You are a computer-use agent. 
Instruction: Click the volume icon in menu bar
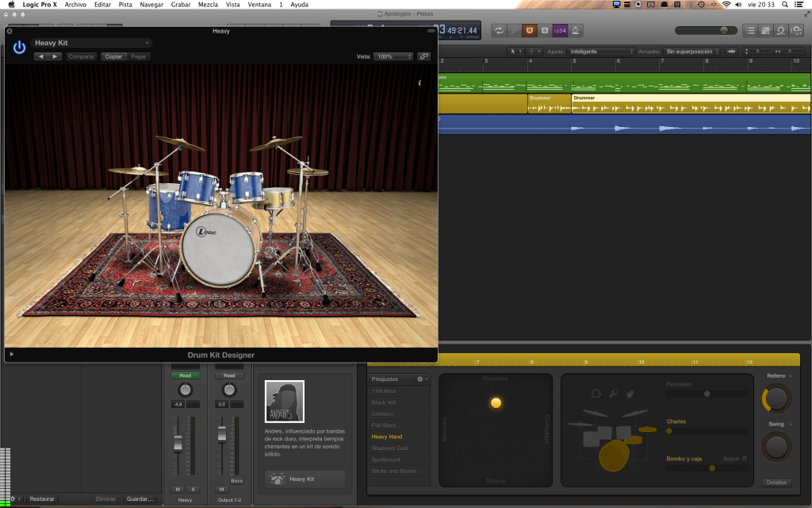pyautogui.click(x=738, y=5)
